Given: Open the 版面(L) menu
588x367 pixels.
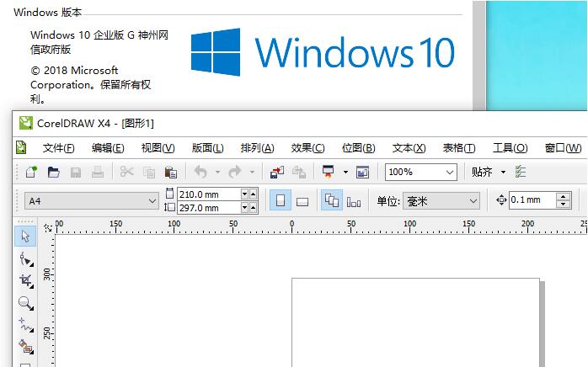Looking at the screenshot, I should (208, 148).
